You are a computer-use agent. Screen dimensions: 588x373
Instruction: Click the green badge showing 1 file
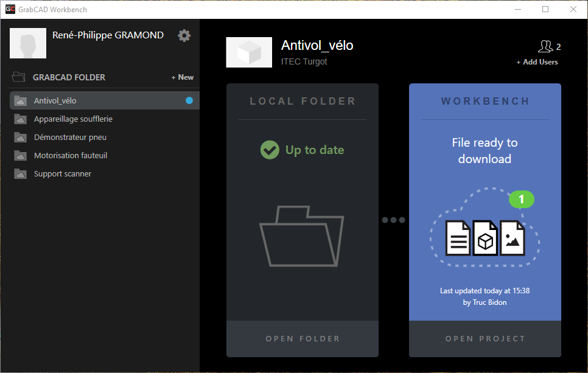521,199
